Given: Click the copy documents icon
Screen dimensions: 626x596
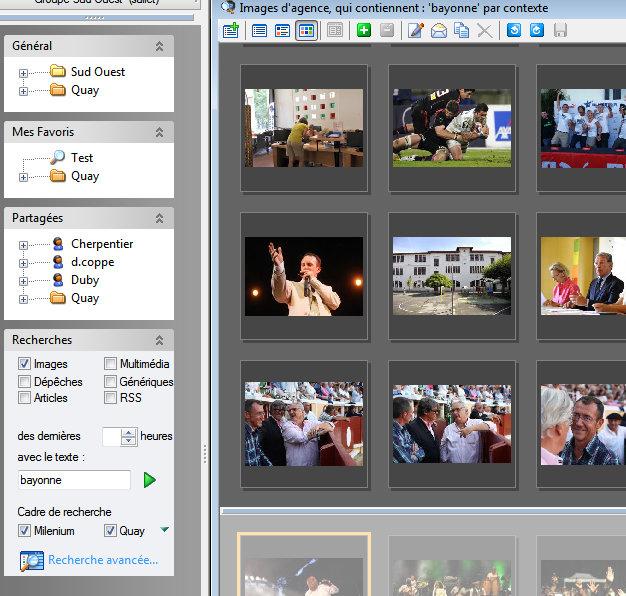Looking at the screenshot, I should 462,31.
